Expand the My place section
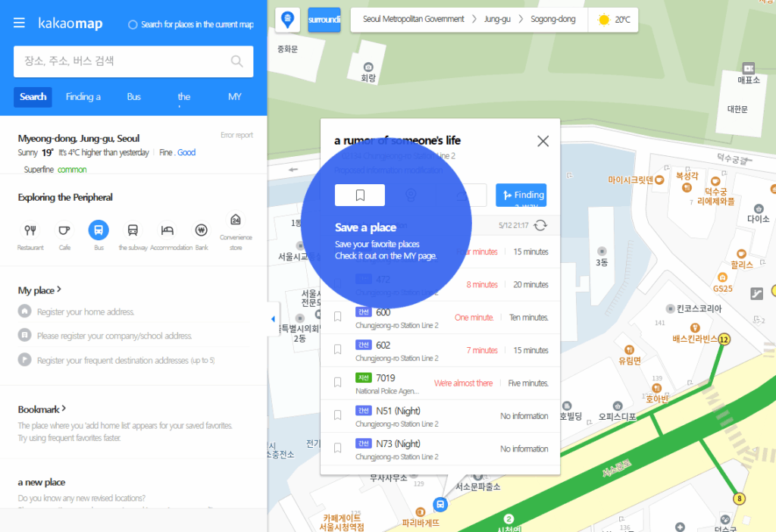Viewport: 776px width, 532px height. tap(39, 290)
